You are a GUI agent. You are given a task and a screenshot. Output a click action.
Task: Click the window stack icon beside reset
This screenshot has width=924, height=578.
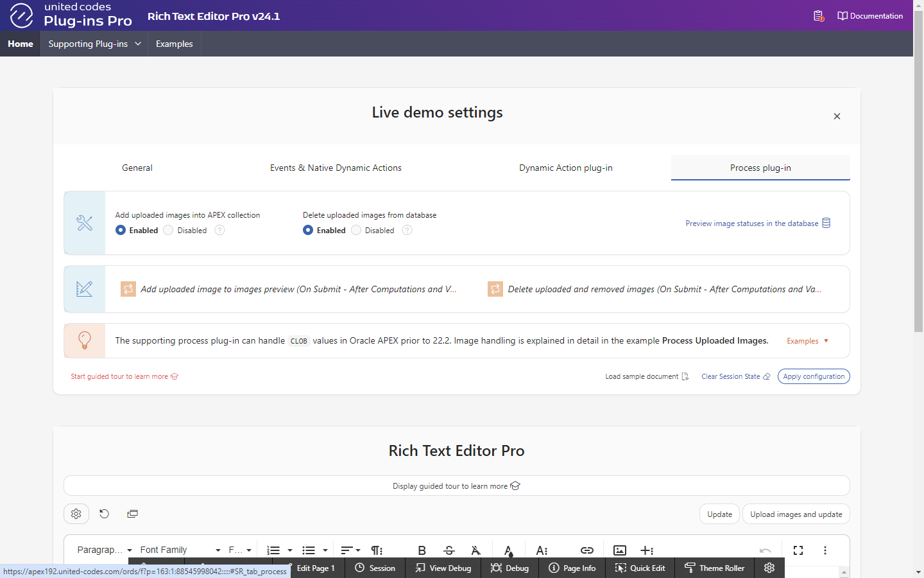coord(132,514)
